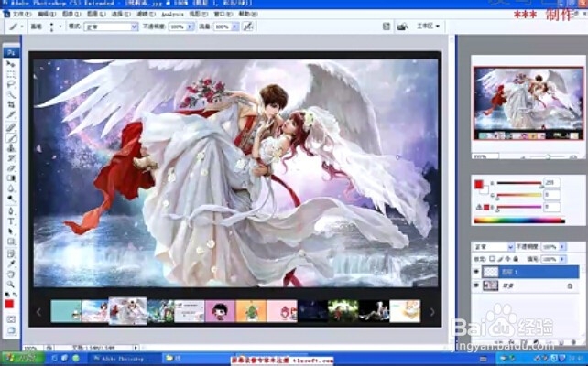The height and width of the screenshot is (366, 588).
Task: Click toolbox foreground red color swatch
Action: click(9, 304)
